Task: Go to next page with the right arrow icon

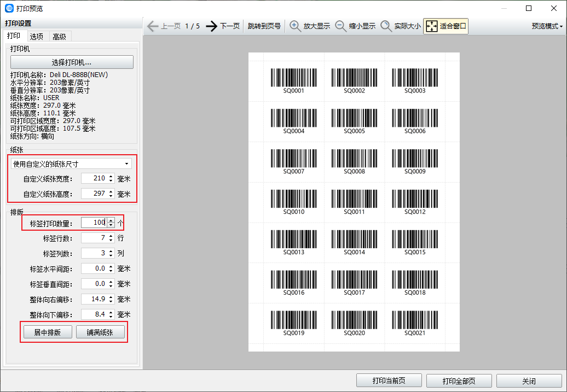Action: click(212, 26)
